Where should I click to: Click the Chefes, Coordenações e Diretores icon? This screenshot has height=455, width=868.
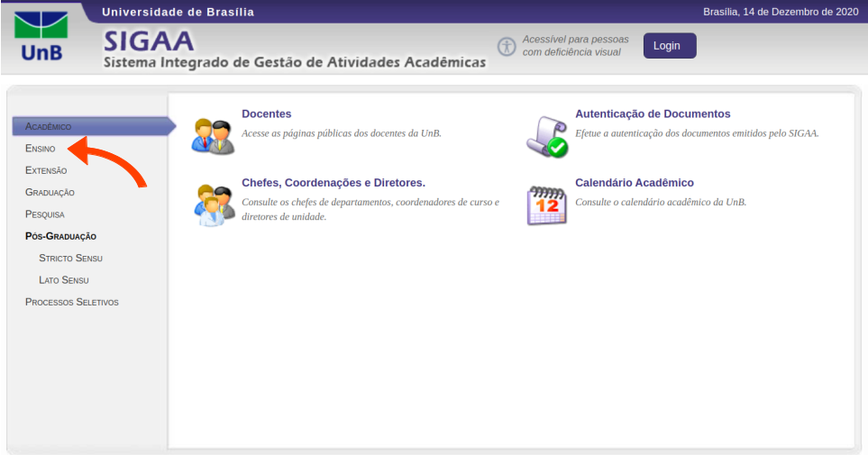tap(214, 205)
